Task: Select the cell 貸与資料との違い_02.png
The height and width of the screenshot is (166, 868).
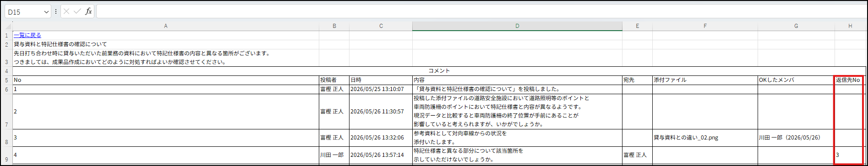Action: (x=705, y=138)
